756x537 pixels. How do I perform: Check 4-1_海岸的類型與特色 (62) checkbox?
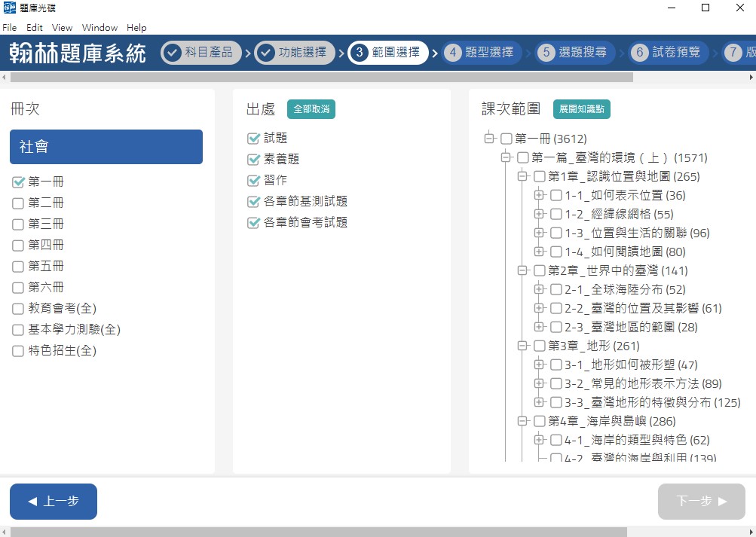556,440
